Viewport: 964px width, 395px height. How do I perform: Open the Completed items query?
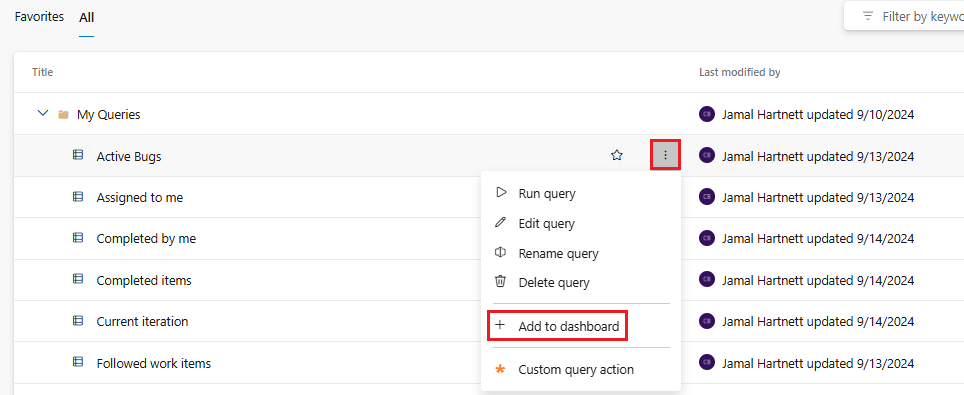point(144,281)
